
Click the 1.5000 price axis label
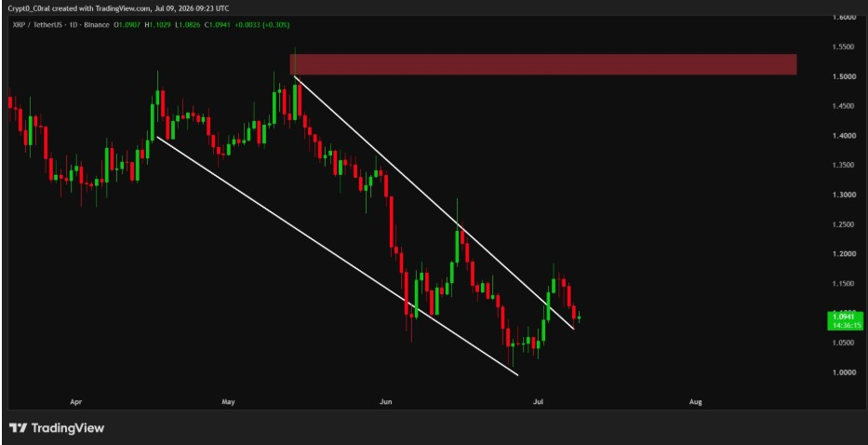[845, 76]
